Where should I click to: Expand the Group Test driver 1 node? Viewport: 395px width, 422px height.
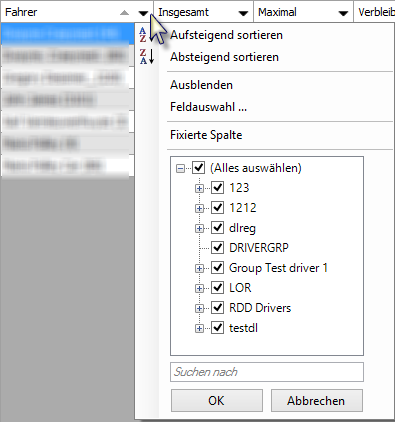coord(199,269)
